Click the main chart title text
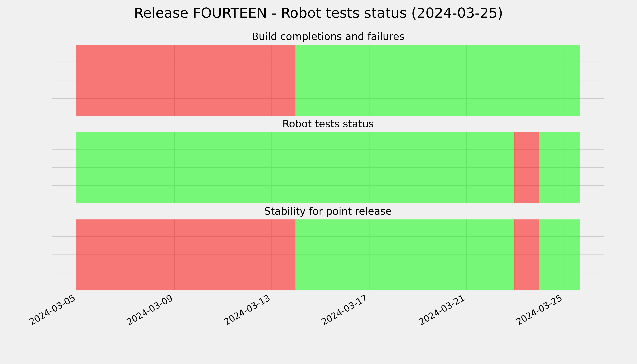This screenshot has width=637, height=364. (x=318, y=13)
